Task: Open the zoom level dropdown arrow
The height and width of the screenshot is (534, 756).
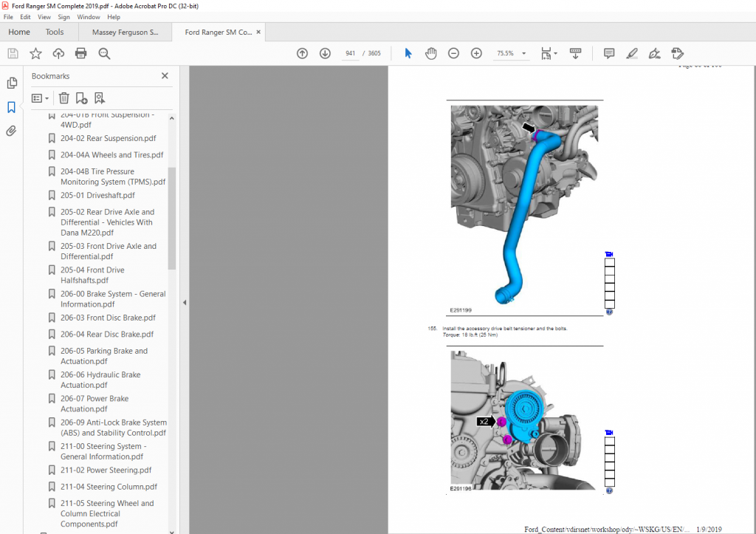Action: [523, 53]
